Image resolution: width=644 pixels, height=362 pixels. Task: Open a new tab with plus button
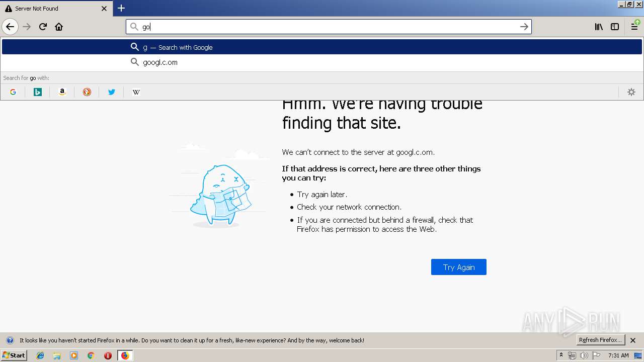pos(121,8)
